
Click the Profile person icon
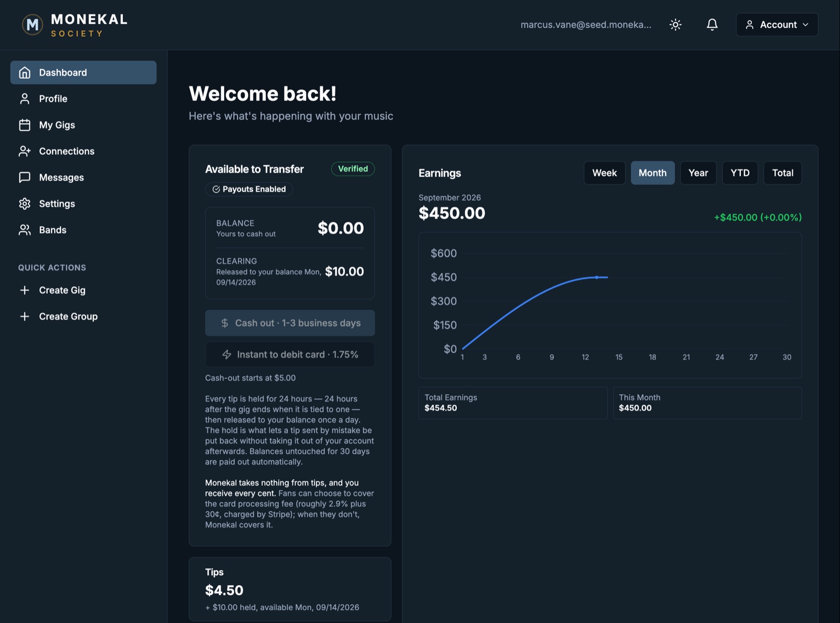click(25, 99)
